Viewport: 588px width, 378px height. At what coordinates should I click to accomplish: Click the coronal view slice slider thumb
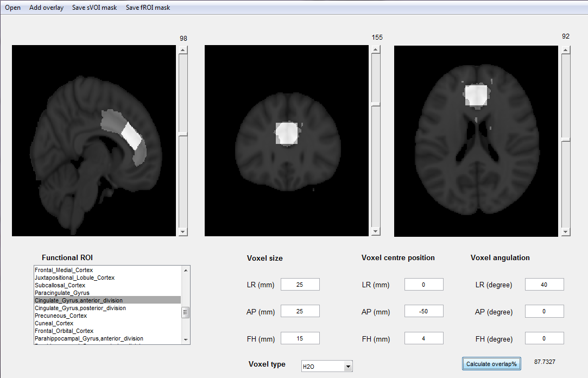pyautogui.click(x=376, y=104)
